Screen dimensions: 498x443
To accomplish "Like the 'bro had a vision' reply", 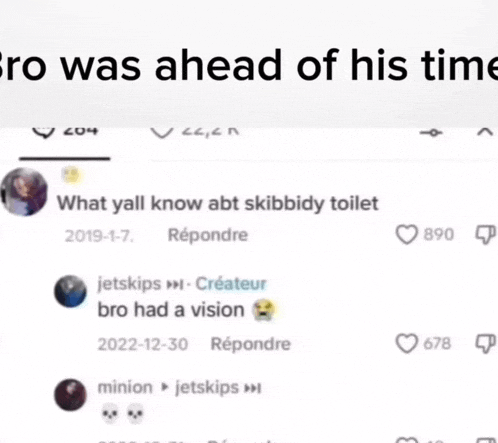I will point(406,343).
